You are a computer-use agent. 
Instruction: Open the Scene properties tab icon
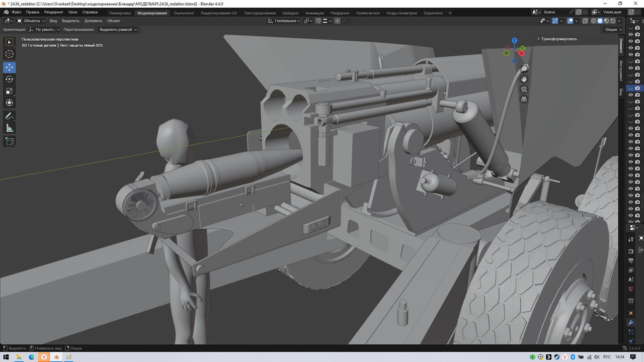(631, 280)
